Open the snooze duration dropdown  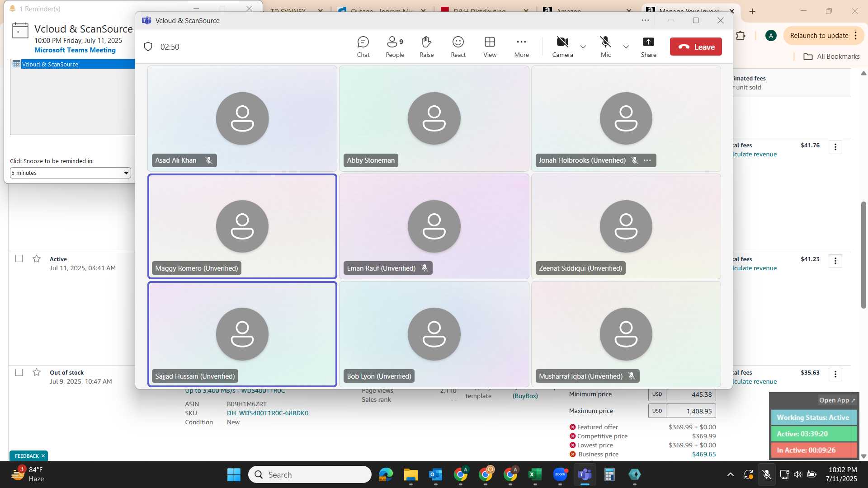(71, 173)
